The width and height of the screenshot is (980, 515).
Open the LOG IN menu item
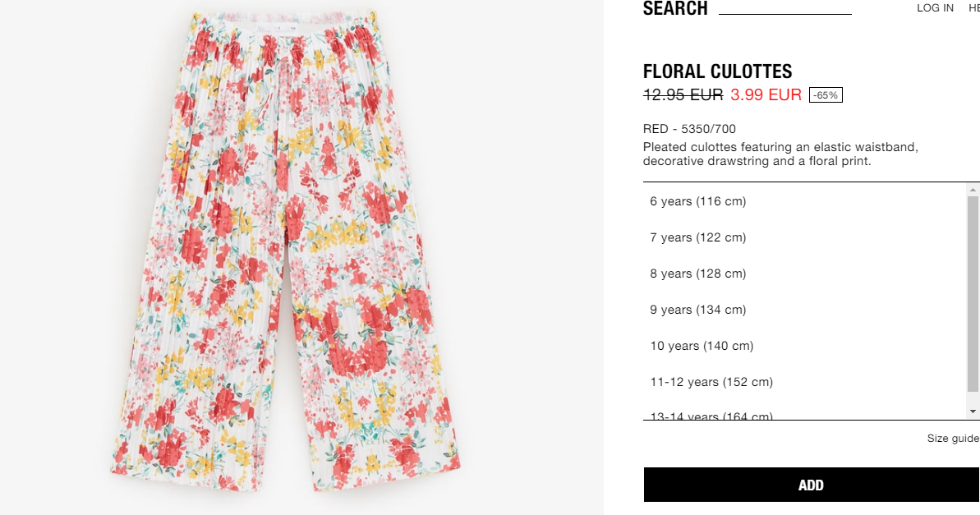[x=935, y=8]
